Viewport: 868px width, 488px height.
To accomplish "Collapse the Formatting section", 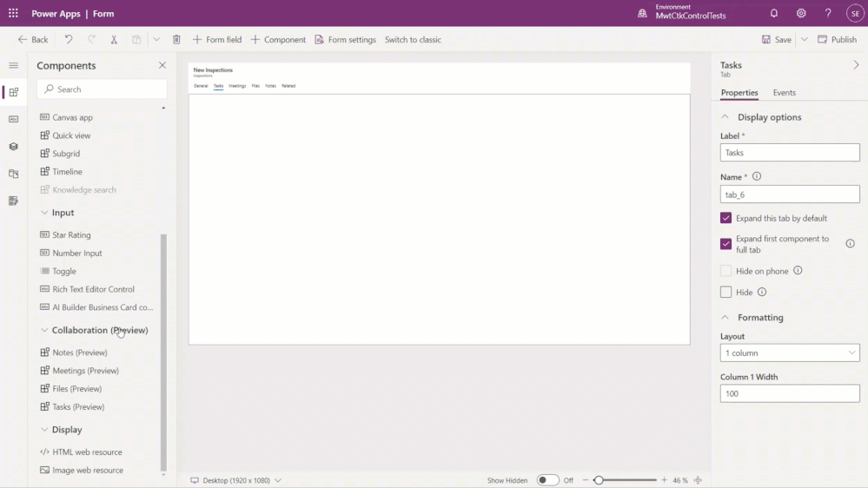I will (x=725, y=318).
